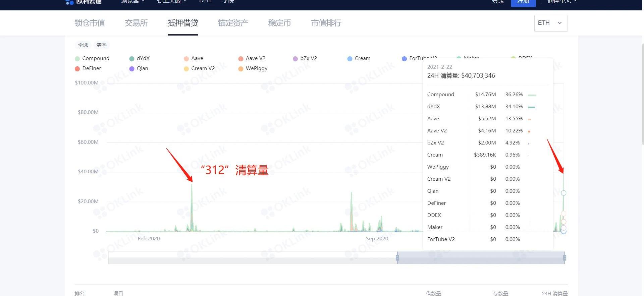Switch to the 稳定币 tab
Screen dimensions: 644x296
coord(279,23)
